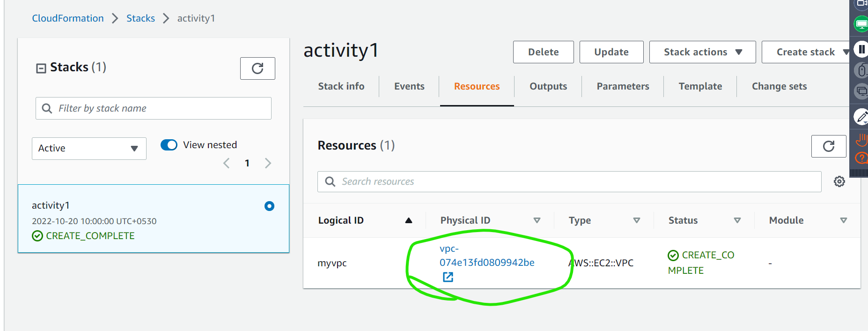The width and height of the screenshot is (868, 331).
Task: Open the Outputs tab
Action: point(548,86)
